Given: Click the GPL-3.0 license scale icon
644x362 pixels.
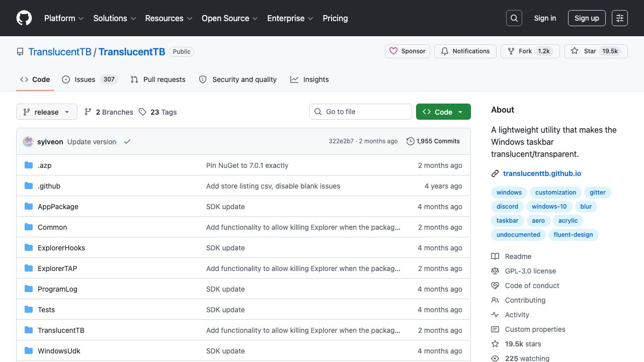Looking at the screenshot, I should pos(495,271).
